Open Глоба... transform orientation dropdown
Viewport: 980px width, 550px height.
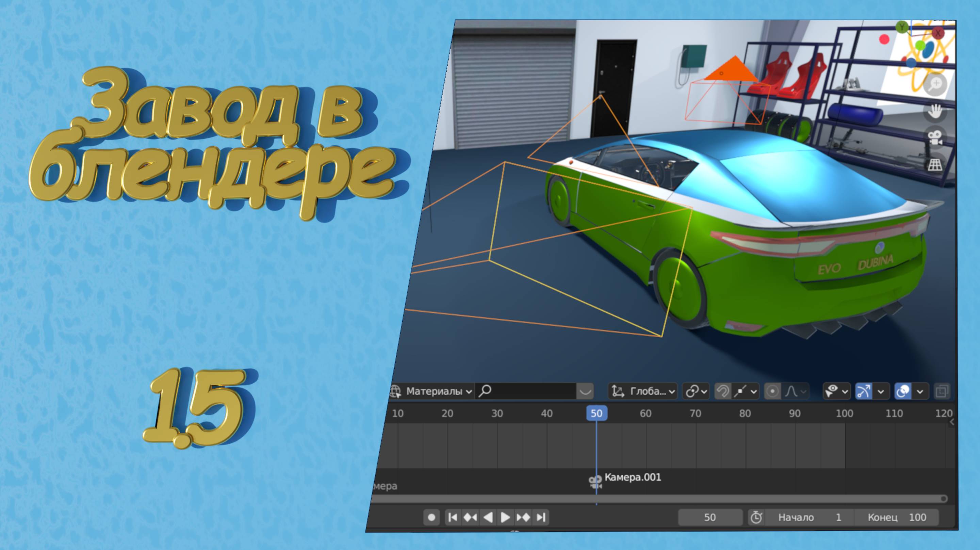[x=642, y=391]
